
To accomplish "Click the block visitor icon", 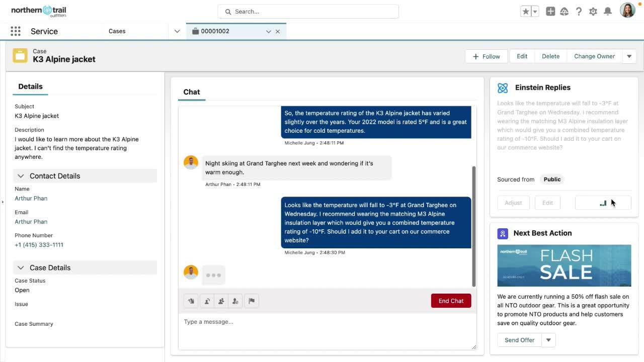I will coord(235,301).
